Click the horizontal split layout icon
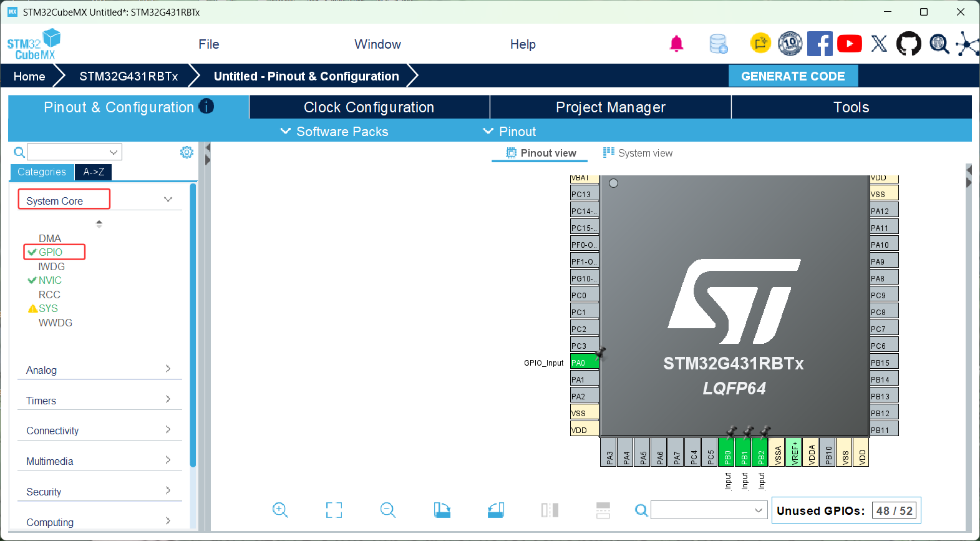 [603, 510]
